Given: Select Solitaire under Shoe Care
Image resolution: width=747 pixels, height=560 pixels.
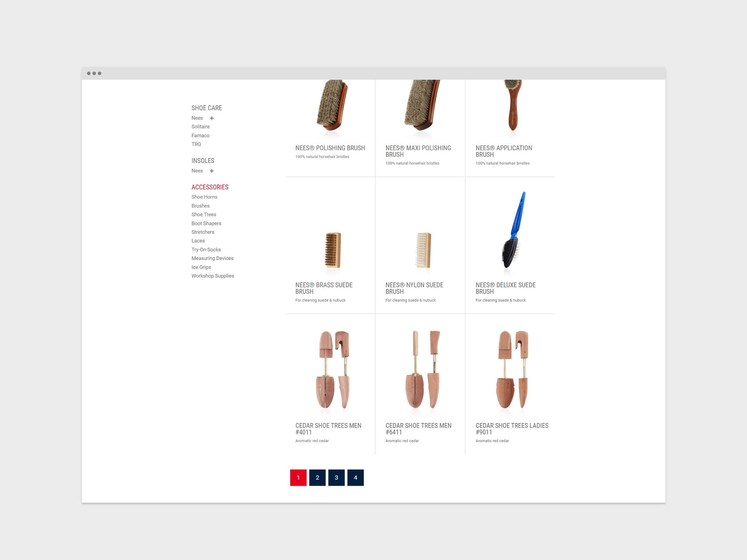Looking at the screenshot, I should click(200, 127).
